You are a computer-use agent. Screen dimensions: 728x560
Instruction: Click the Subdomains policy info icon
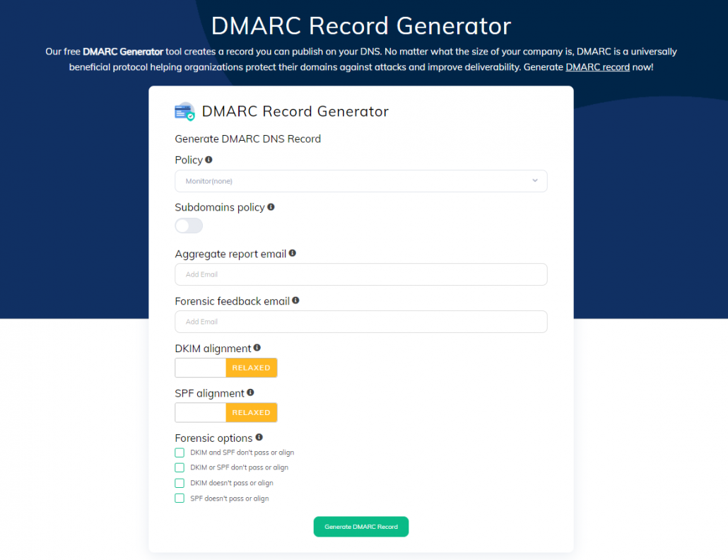pyautogui.click(x=271, y=206)
